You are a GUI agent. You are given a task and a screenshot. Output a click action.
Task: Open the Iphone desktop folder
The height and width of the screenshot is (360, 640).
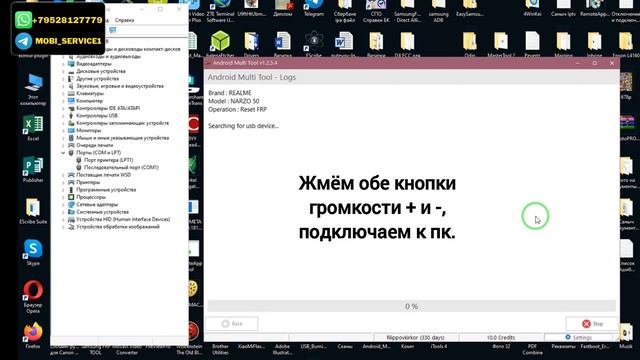(x=594, y=43)
